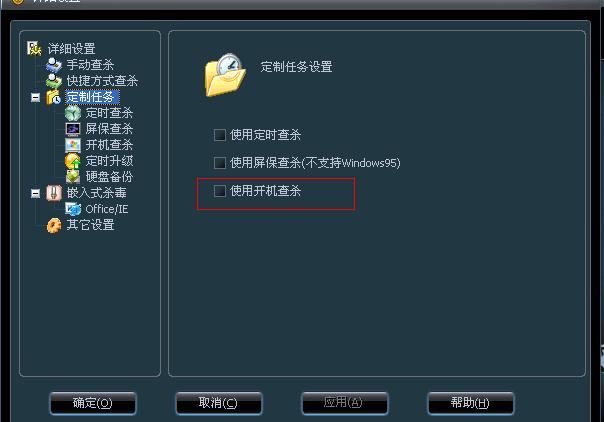Click the 快捷方式查杀 icon
Image resolution: width=604 pixels, height=422 pixels.
click(x=54, y=81)
